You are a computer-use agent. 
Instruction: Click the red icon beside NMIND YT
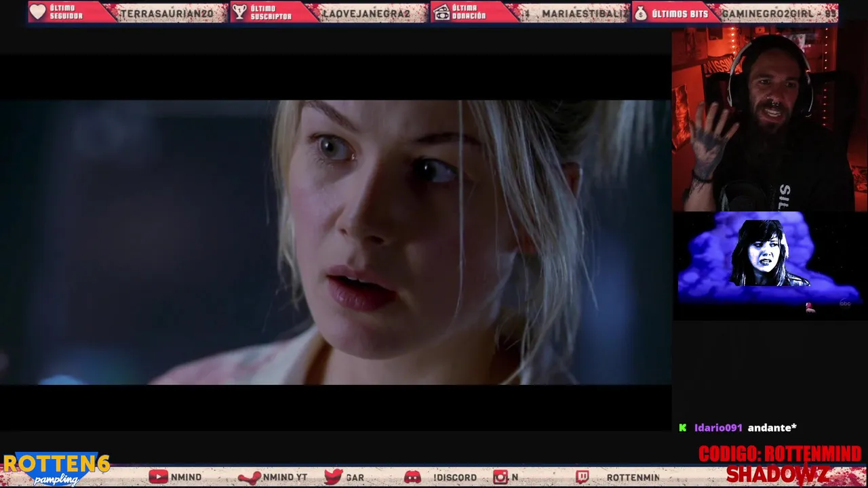coord(250,477)
